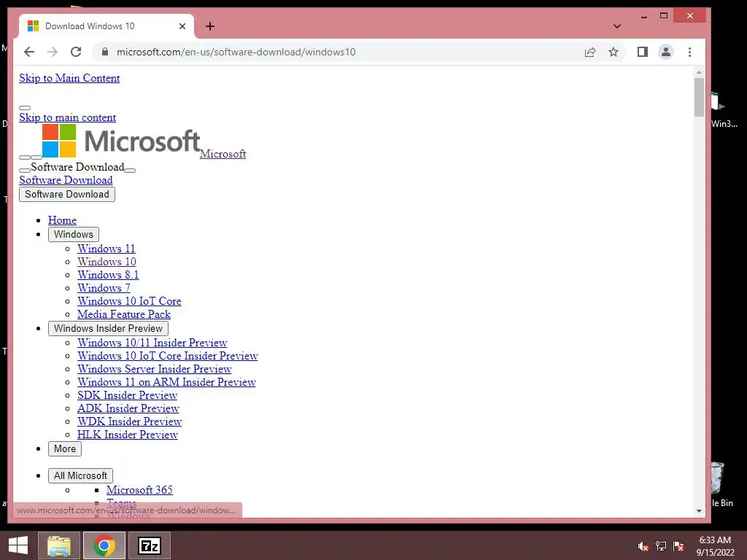Image resolution: width=747 pixels, height=560 pixels.
Task: Open the tab search dropdown arrow
Action: (x=617, y=26)
